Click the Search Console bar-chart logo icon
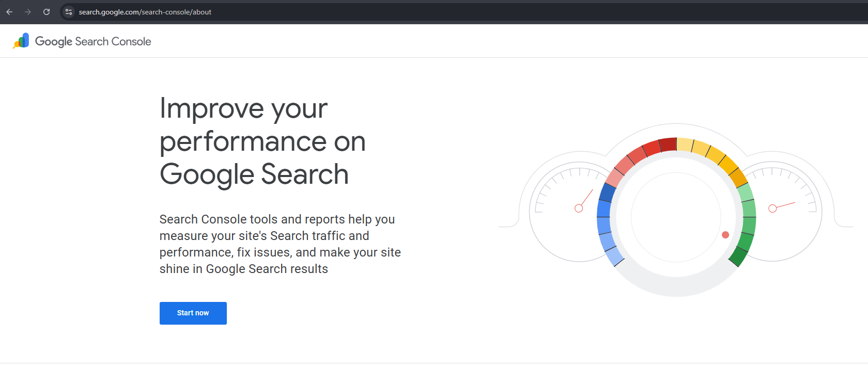Screen dimensions: 868x368 (x=21, y=41)
